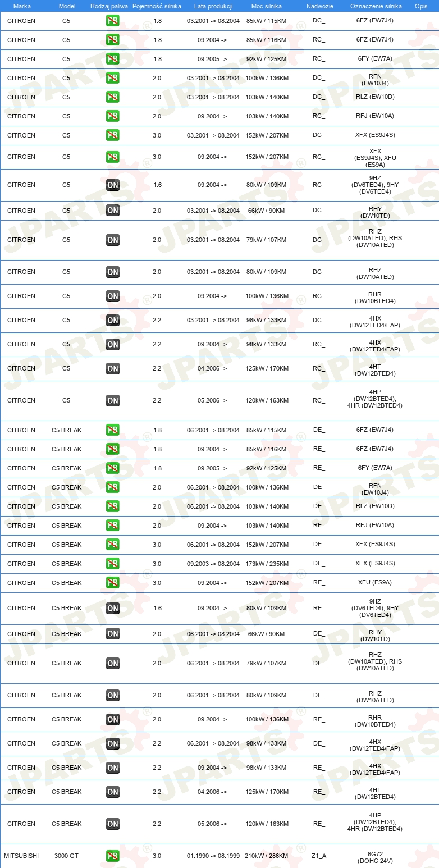Select the ON icon in the RC_ RHR (DW10BTED4) row
This screenshot has height=868, width=439.
tap(112, 296)
